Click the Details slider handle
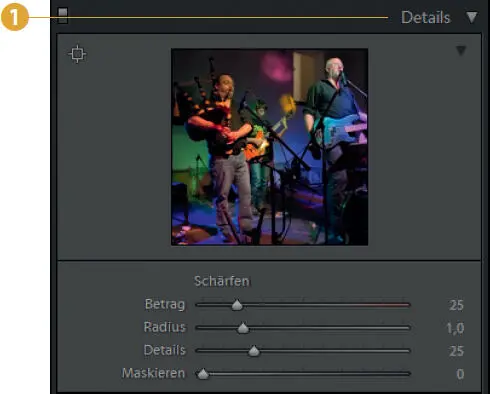 (254, 351)
